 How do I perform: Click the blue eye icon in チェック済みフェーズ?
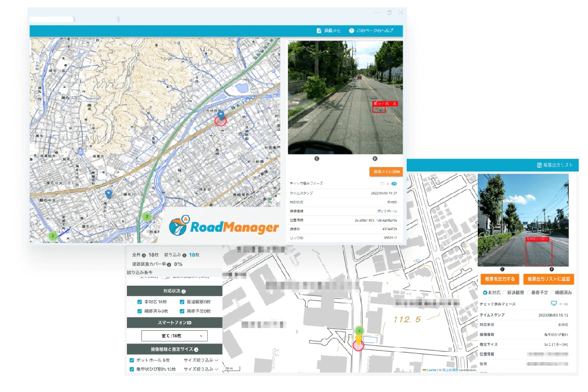(x=394, y=184)
